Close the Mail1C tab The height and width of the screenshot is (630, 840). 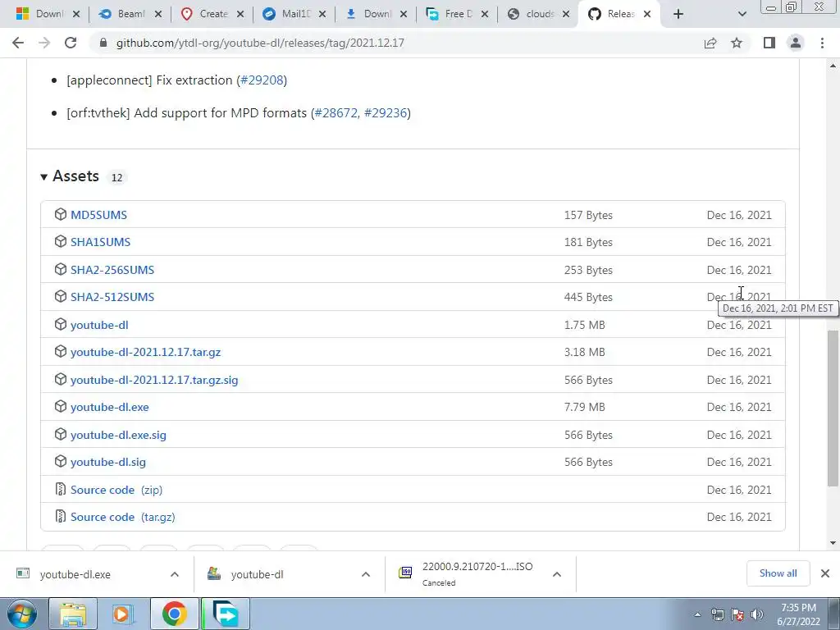point(322,14)
